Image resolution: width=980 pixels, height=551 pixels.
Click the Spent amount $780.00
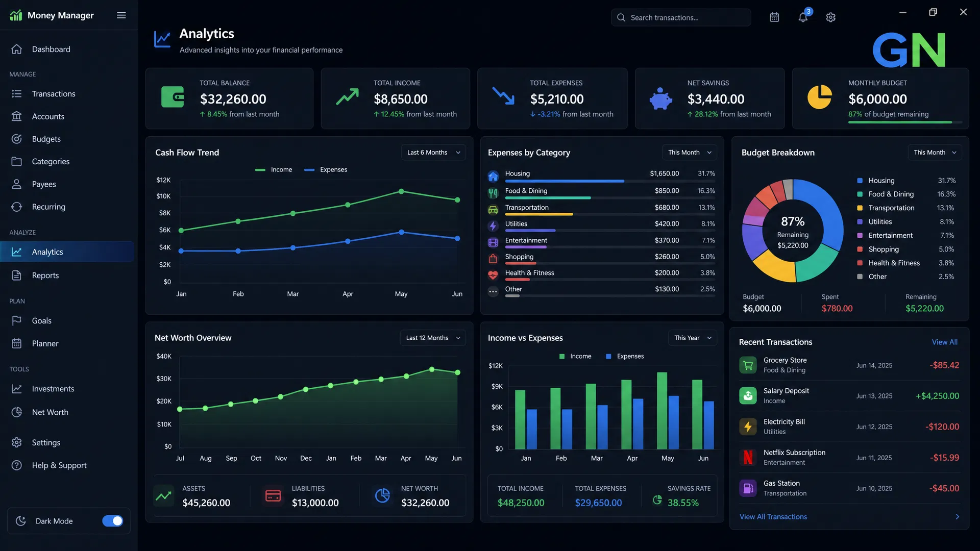tap(837, 309)
